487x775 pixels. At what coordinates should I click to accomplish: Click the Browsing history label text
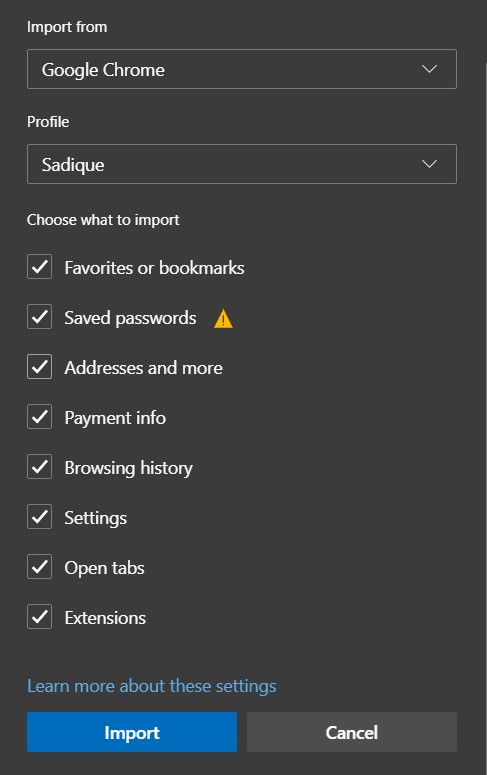[x=129, y=468]
